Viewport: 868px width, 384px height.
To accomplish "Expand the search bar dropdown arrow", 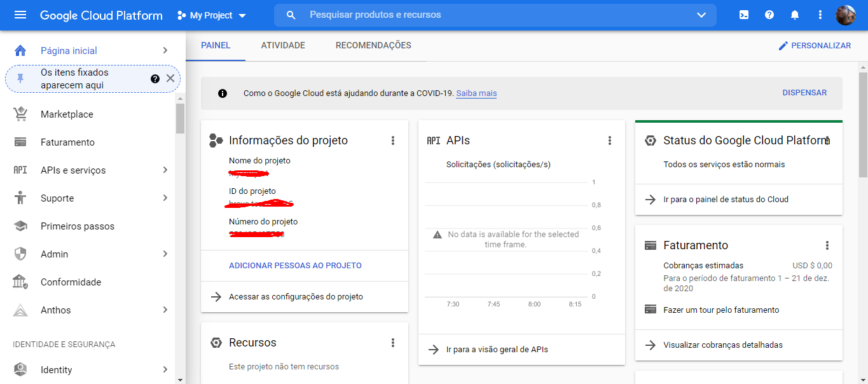I will pyautogui.click(x=701, y=15).
